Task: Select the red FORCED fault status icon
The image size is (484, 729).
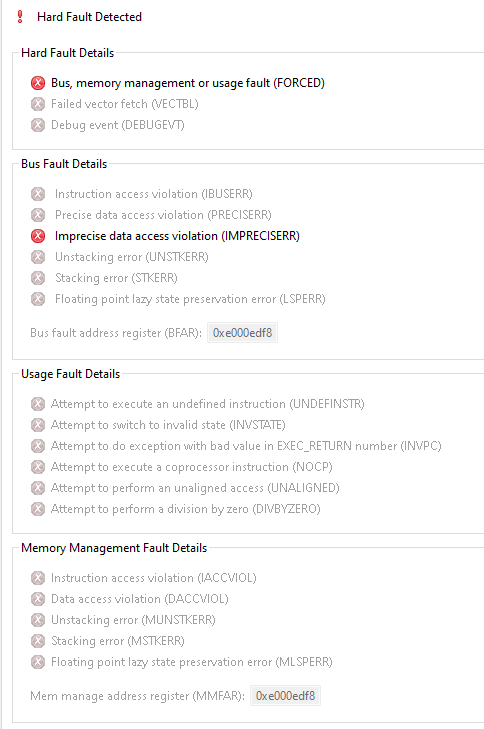Action: 38,83
